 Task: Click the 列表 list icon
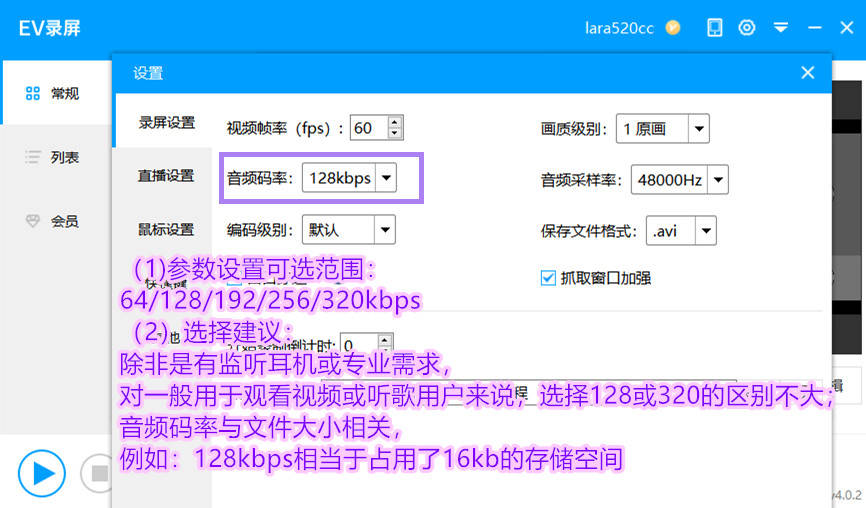click(33, 157)
